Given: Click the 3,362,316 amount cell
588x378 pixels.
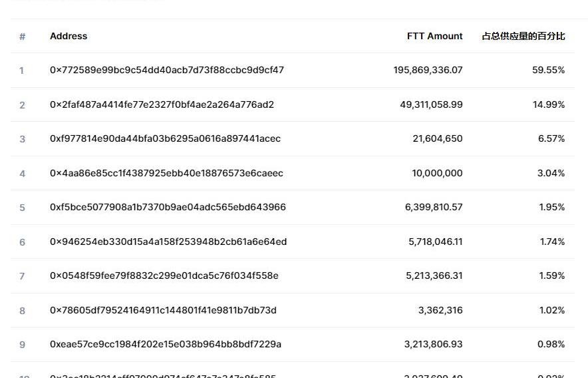Looking at the screenshot, I should tap(440, 310).
